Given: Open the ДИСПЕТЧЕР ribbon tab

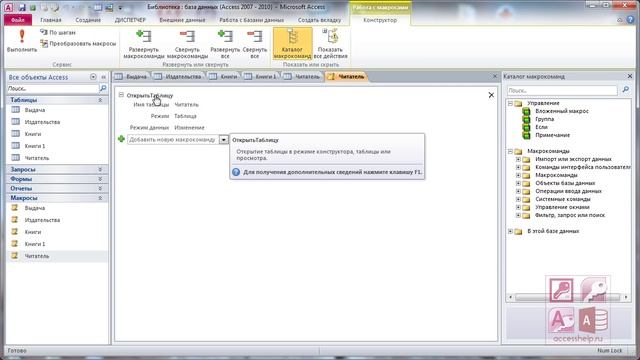Looking at the screenshot, I should pos(130,20).
